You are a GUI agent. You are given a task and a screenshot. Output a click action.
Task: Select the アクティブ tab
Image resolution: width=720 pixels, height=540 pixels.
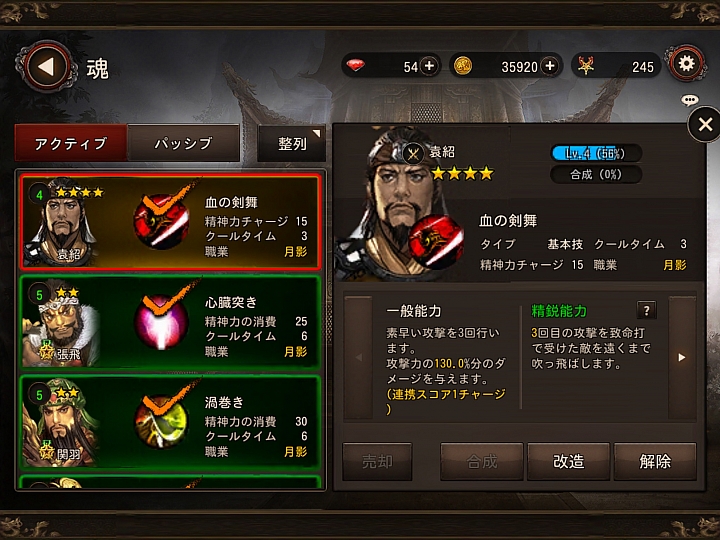coord(71,143)
